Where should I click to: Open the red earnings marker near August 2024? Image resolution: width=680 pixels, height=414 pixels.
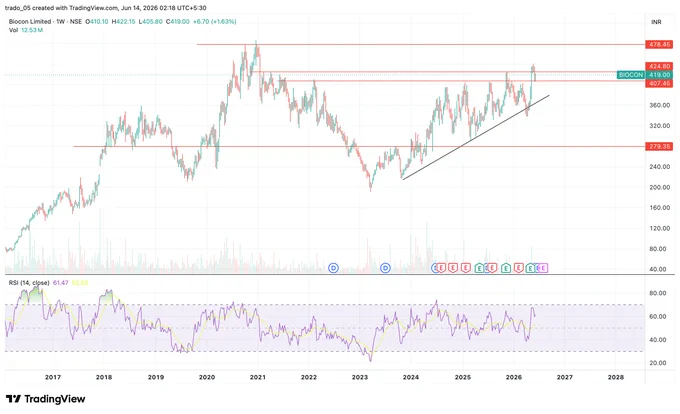point(441,268)
